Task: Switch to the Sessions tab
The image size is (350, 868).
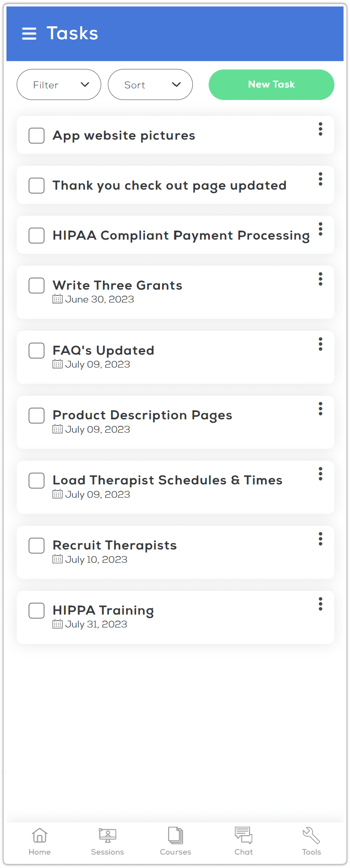Action: pyautogui.click(x=107, y=841)
